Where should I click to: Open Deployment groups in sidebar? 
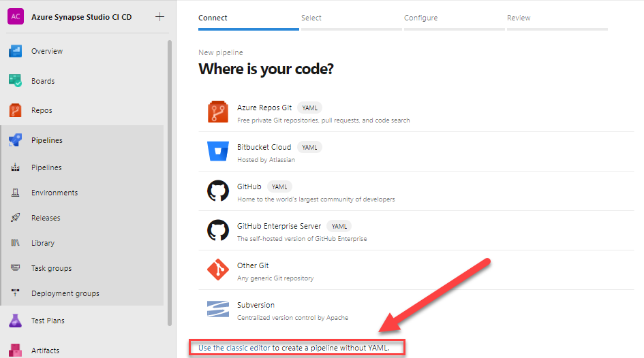coord(65,293)
